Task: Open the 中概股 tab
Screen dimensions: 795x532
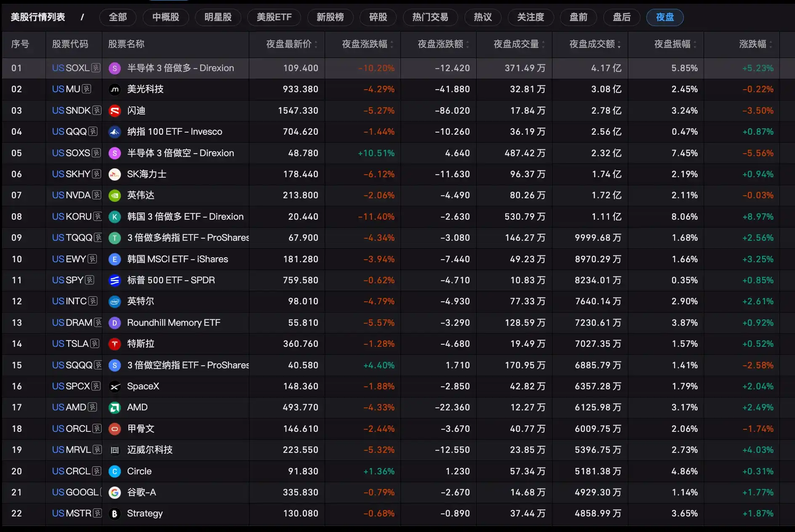Action: (x=166, y=17)
